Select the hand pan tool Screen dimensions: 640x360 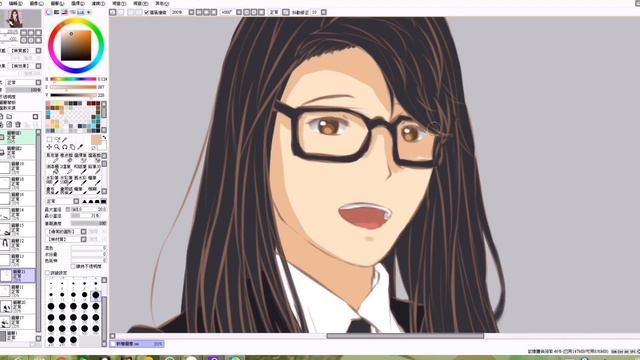point(73,147)
